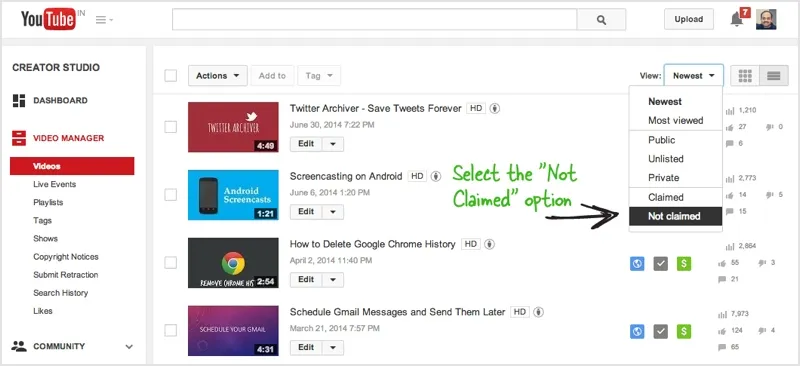Click monetization dollar icon for Chrome History video
The height and width of the screenshot is (366, 800).
pos(684,264)
